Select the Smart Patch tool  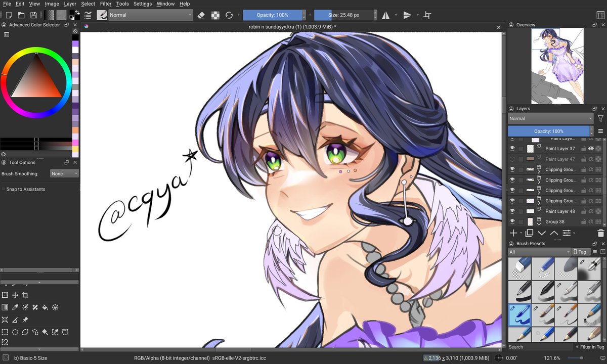35,307
